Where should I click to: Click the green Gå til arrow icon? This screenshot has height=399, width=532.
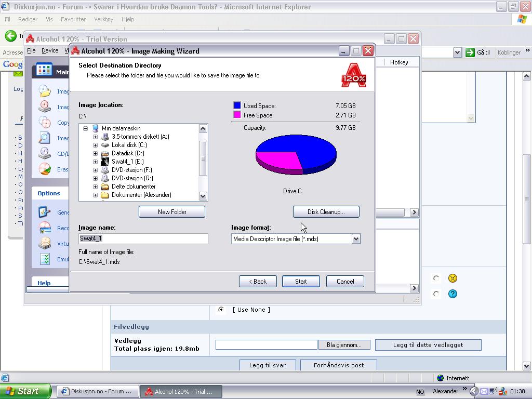470,52
